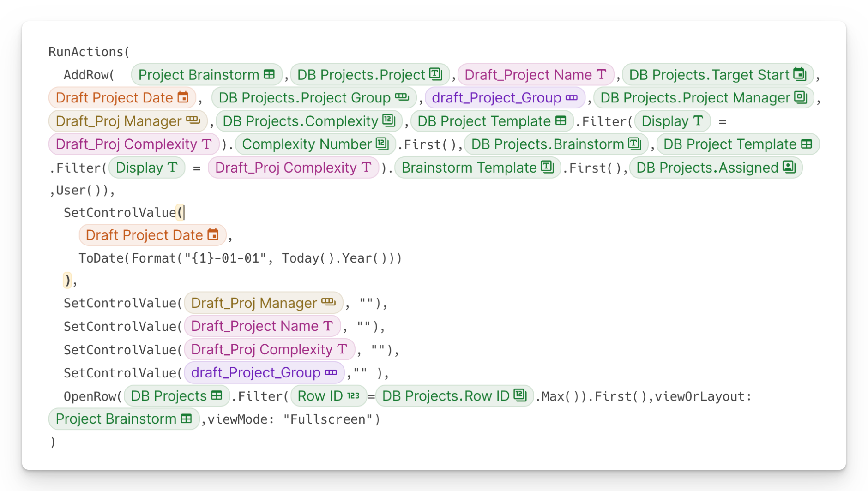
Task: Click the number icon in Row ID chip
Action: (x=353, y=396)
